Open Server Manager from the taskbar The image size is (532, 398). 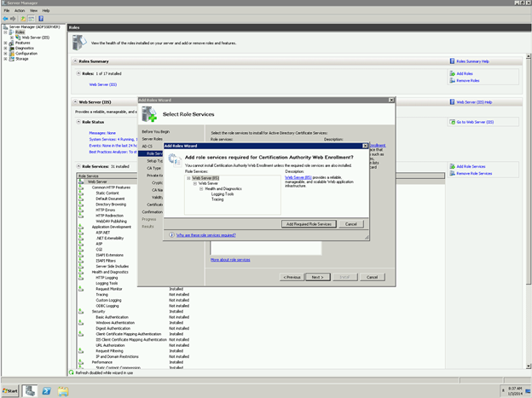pos(30,391)
